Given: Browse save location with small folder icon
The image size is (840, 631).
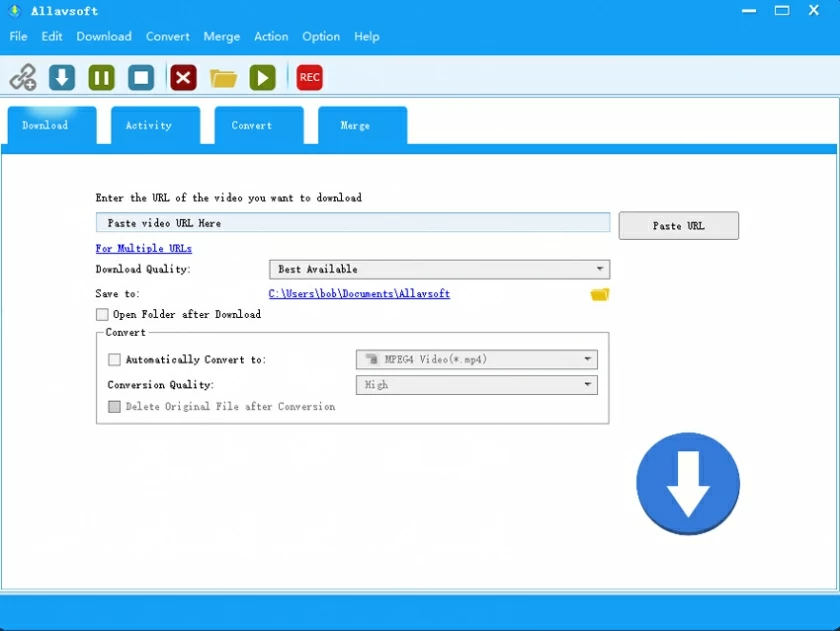Looking at the screenshot, I should 600,294.
